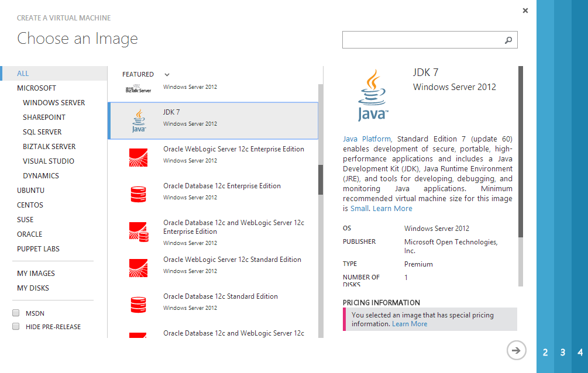Click the image list scrollbar thumb

(x=320, y=179)
